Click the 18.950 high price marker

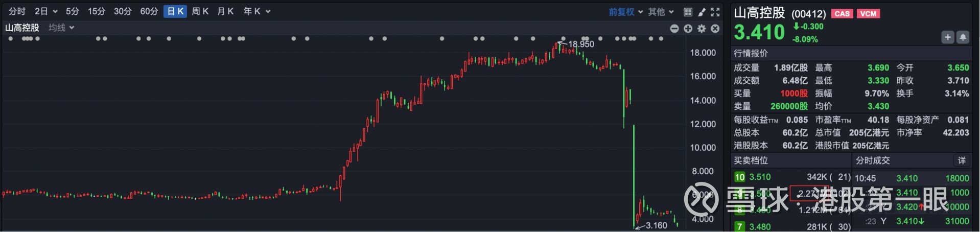[x=581, y=44]
